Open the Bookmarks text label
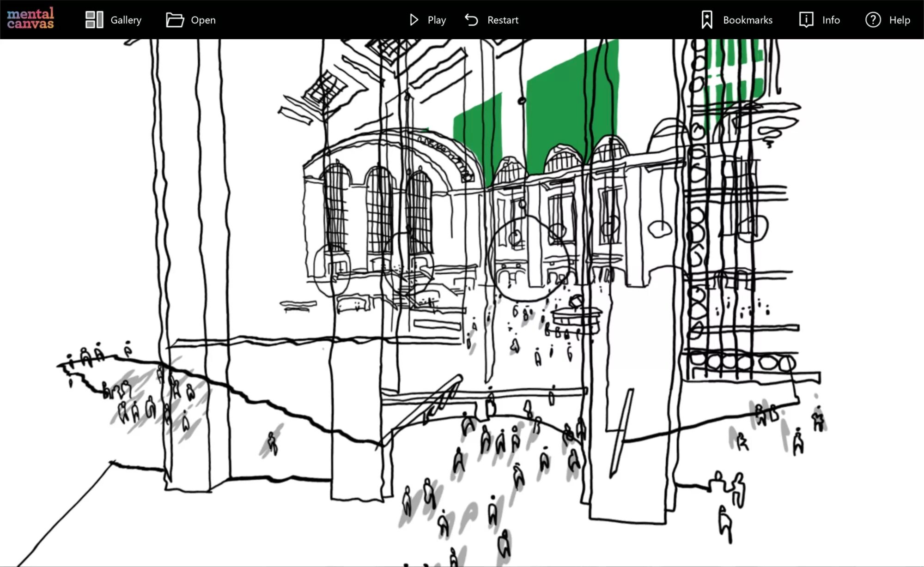The width and height of the screenshot is (924, 567). coord(748,20)
